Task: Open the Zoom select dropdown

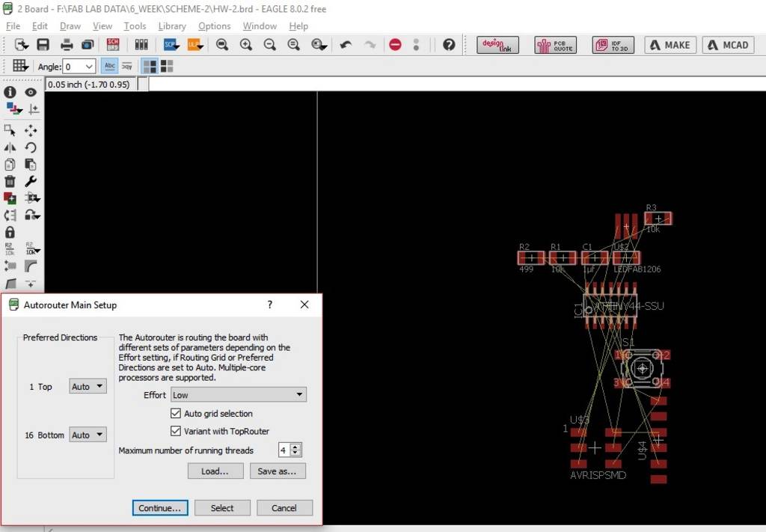Action: click(x=319, y=45)
